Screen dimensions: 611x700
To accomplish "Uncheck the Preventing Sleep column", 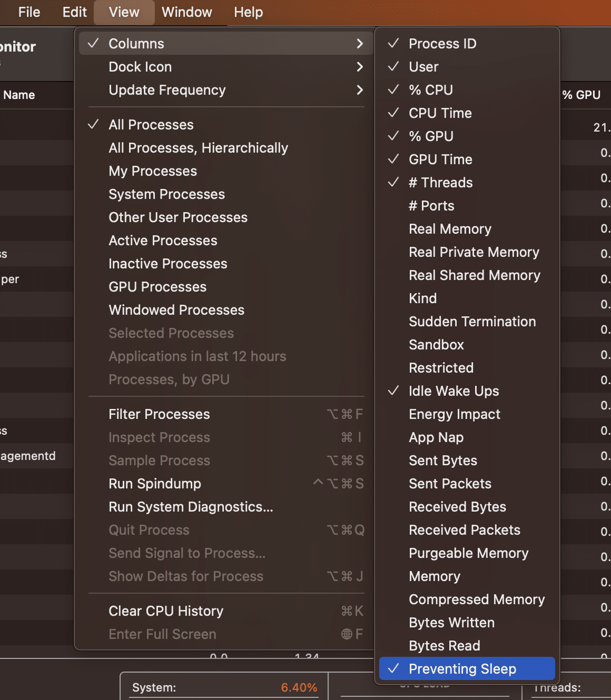I will pyautogui.click(x=467, y=669).
